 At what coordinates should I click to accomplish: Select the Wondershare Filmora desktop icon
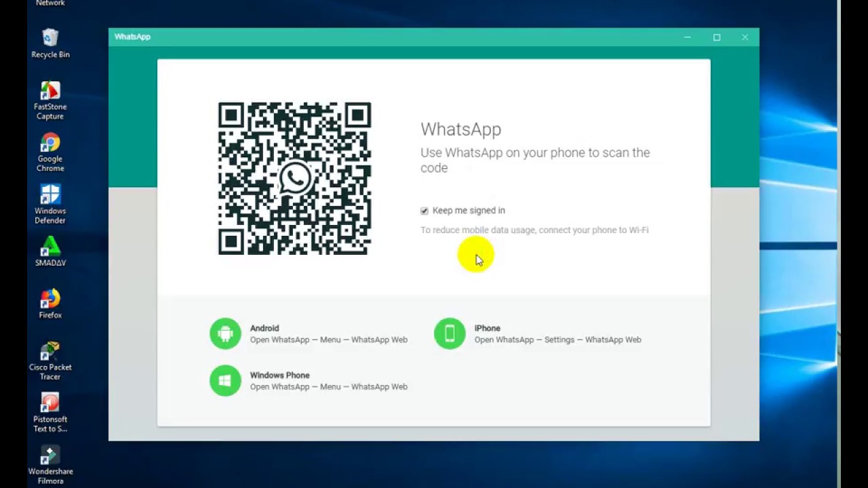click(50, 465)
